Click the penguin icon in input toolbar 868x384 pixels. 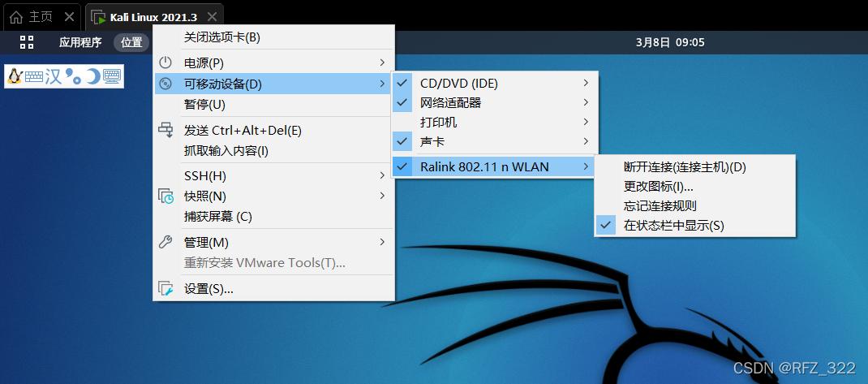pos(15,76)
